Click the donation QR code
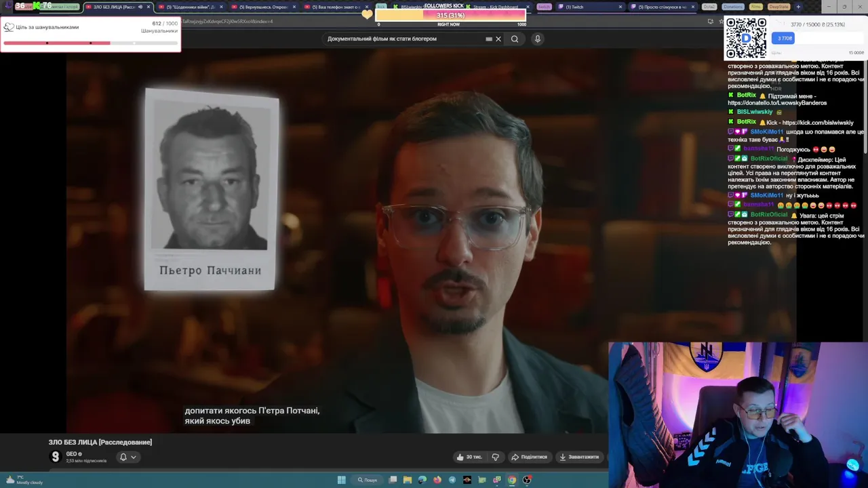 point(746,38)
